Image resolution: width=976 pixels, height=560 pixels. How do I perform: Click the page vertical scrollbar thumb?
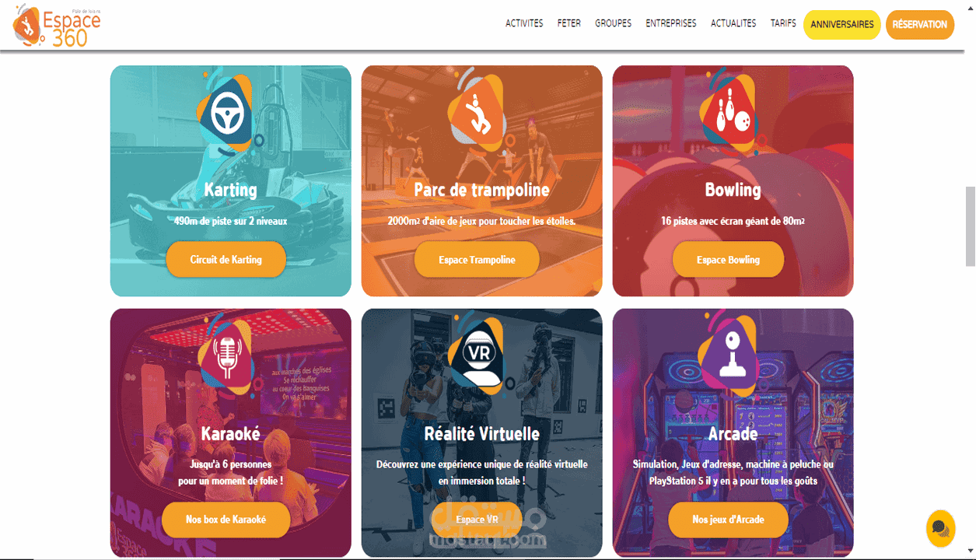tap(970, 226)
